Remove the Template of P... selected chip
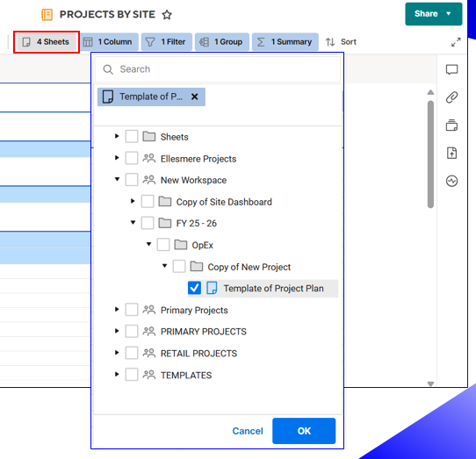Image resolution: width=476 pixels, height=459 pixels. click(195, 97)
